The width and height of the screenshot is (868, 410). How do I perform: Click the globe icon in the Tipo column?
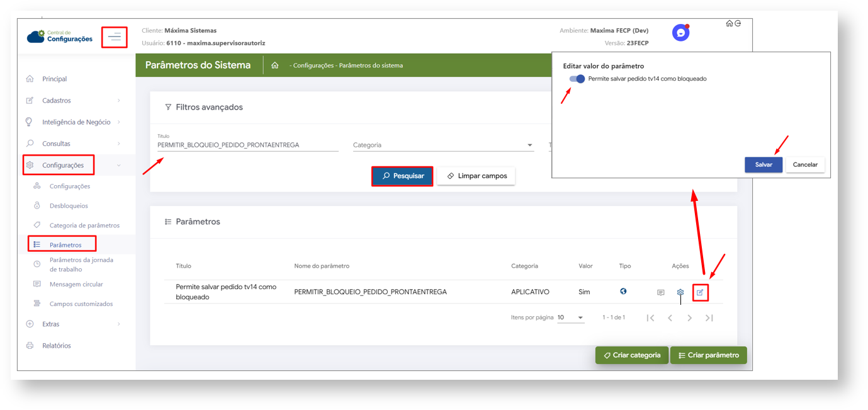pyautogui.click(x=623, y=291)
